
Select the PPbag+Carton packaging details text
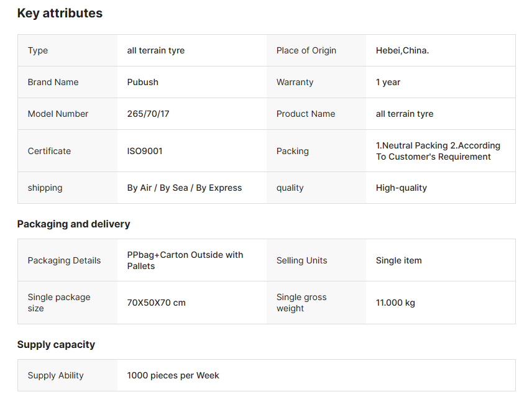pyautogui.click(x=185, y=260)
